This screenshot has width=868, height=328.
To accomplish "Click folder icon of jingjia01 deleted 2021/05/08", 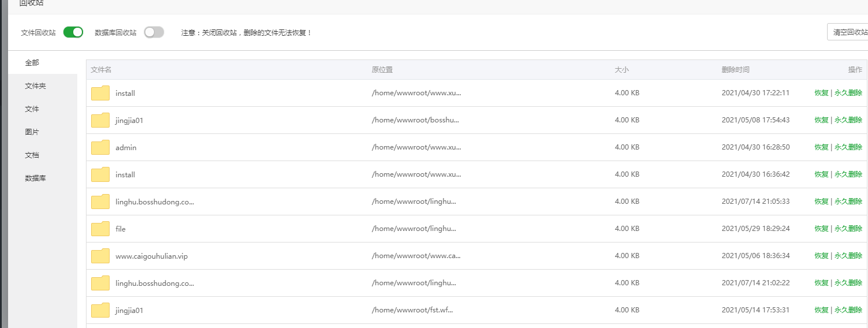I will pos(100,120).
